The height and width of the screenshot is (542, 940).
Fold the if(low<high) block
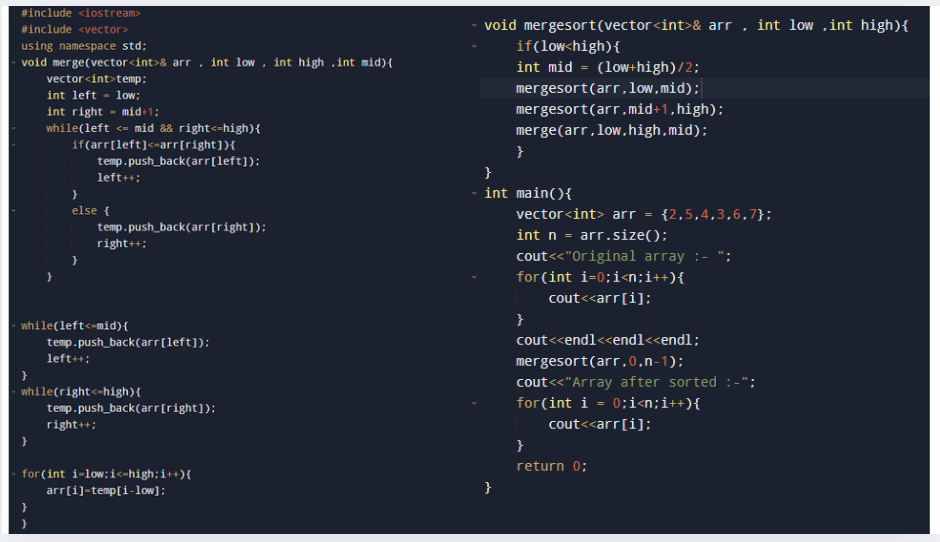[x=474, y=46]
